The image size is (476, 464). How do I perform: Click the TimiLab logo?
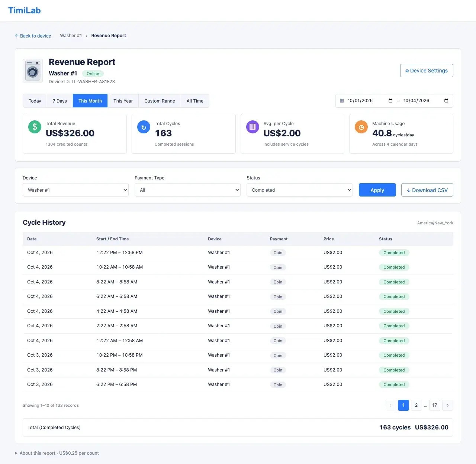click(x=25, y=10)
